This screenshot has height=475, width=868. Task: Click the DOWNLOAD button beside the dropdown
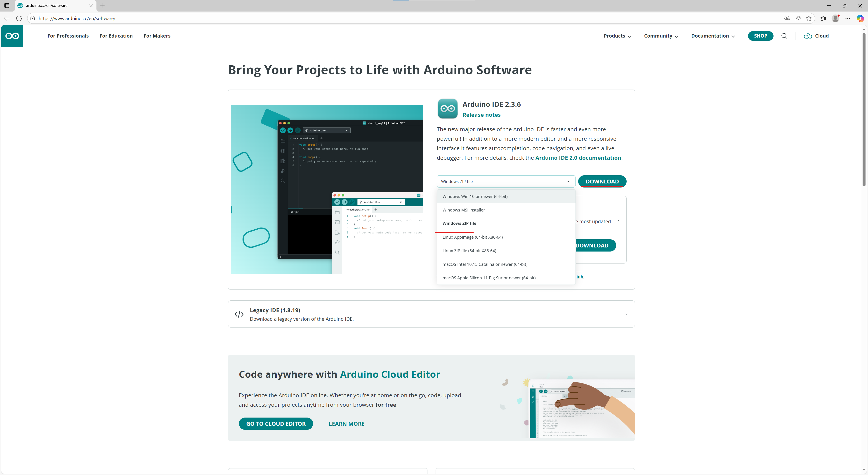[x=602, y=181]
